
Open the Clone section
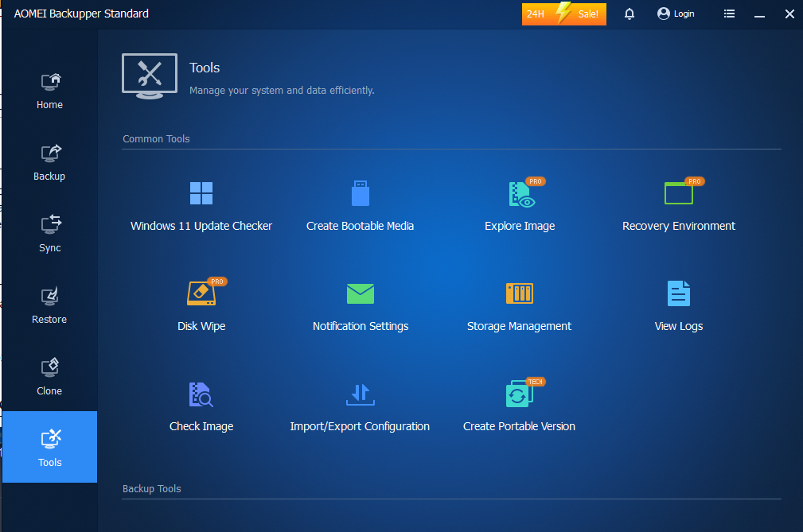pyautogui.click(x=49, y=378)
